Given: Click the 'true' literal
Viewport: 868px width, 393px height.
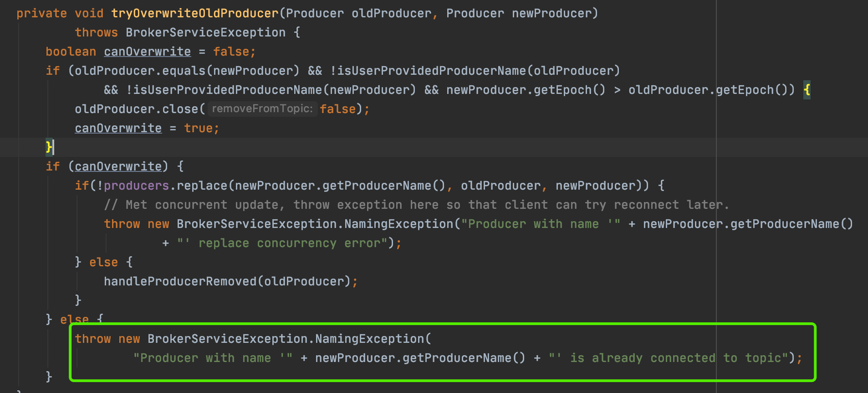Looking at the screenshot, I should pyautogui.click(x=199, y=128).
